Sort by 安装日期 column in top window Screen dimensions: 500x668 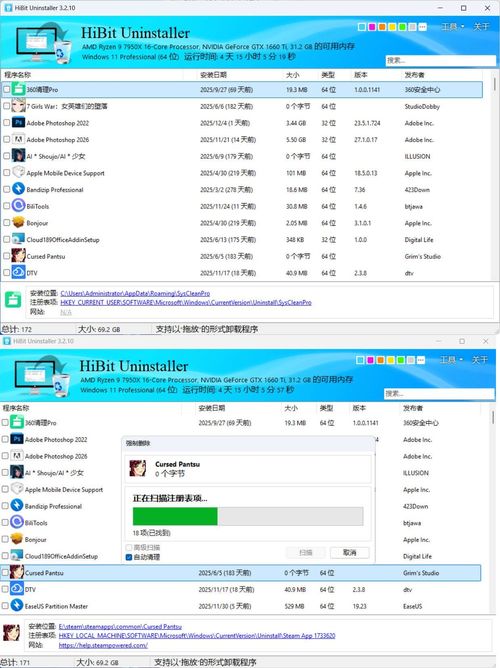point(213,75)
